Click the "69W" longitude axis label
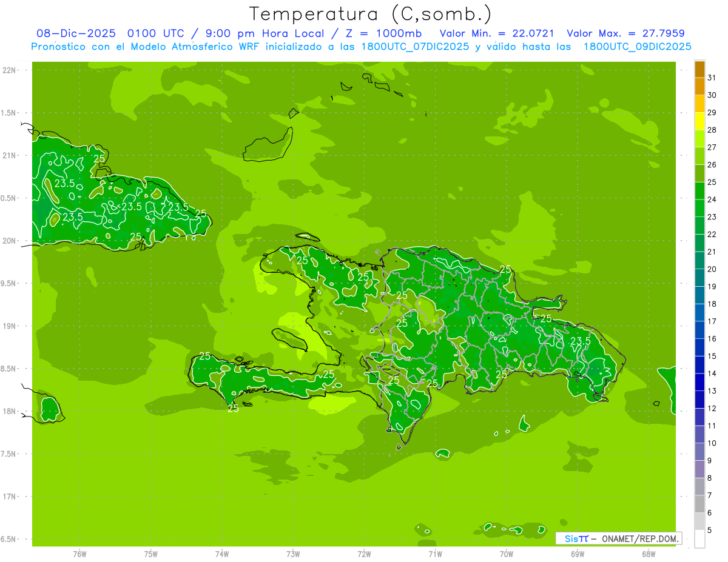728x562 pixels. pyautogui.click(x=577, y=554)
